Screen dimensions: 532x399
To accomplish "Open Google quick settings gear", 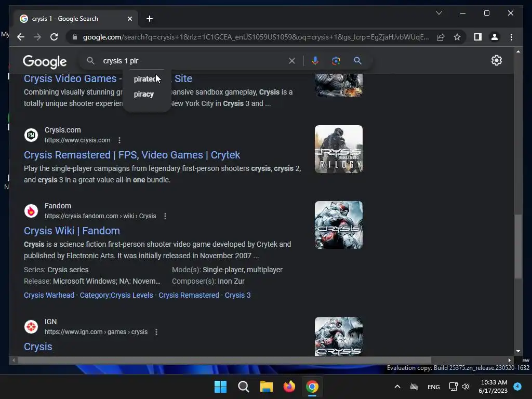I will tap(496, 60).
